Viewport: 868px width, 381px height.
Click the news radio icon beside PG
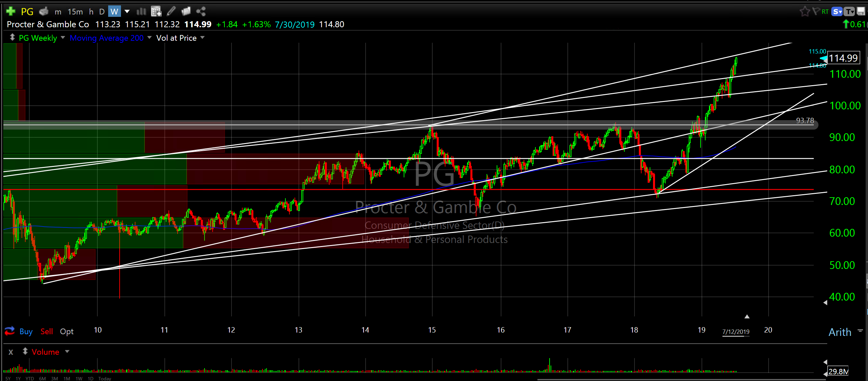click(44, 12)
